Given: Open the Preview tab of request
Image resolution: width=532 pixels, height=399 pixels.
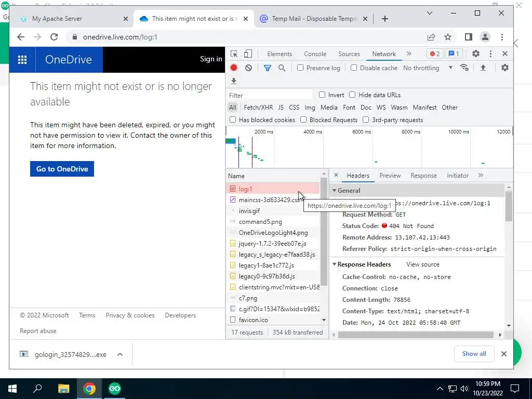Looking at the screenshot, I should coord(390,176).
